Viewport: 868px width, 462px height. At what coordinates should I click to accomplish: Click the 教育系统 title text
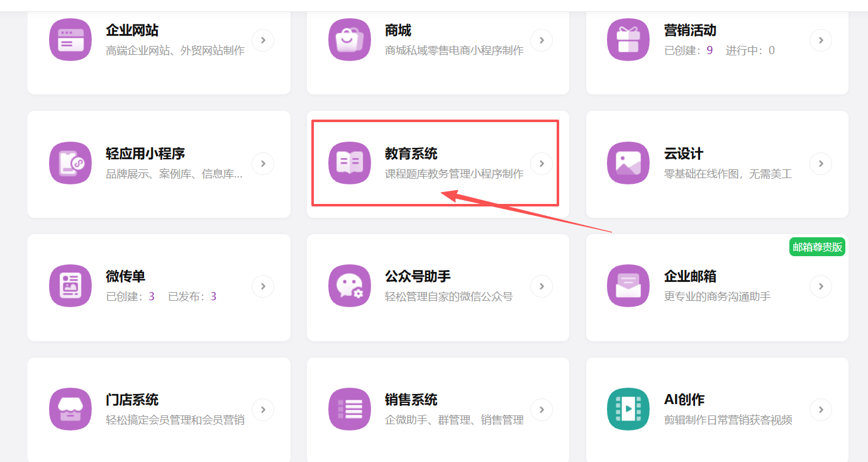point(411,154)
